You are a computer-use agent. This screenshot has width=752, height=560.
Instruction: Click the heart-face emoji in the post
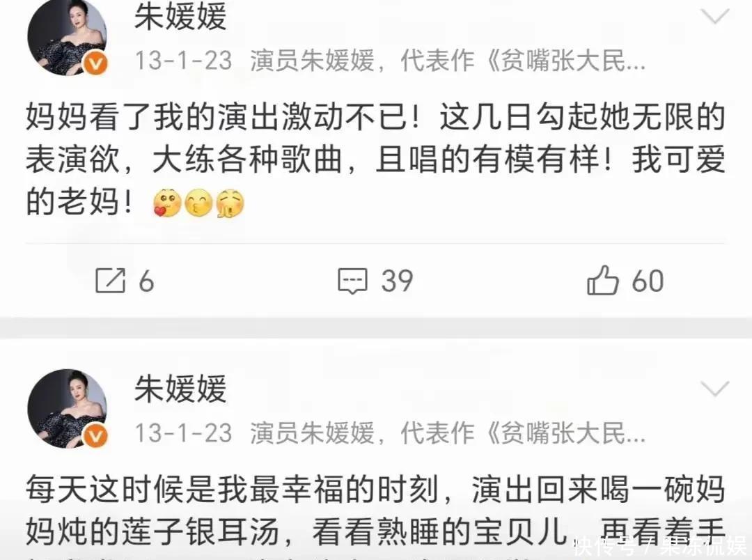[166, 203]
